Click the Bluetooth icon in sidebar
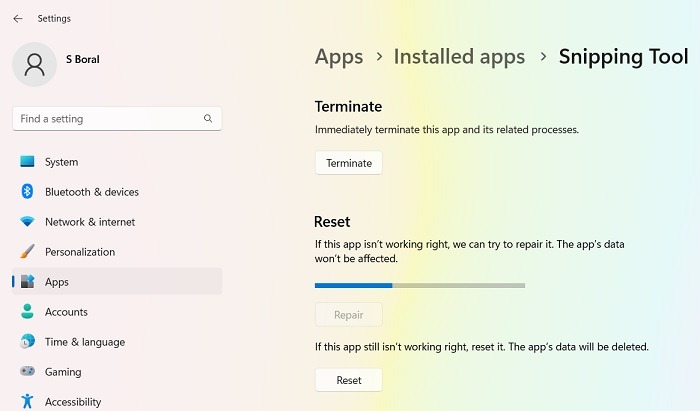Screen dimensions: 700x411 pos(27,191)
